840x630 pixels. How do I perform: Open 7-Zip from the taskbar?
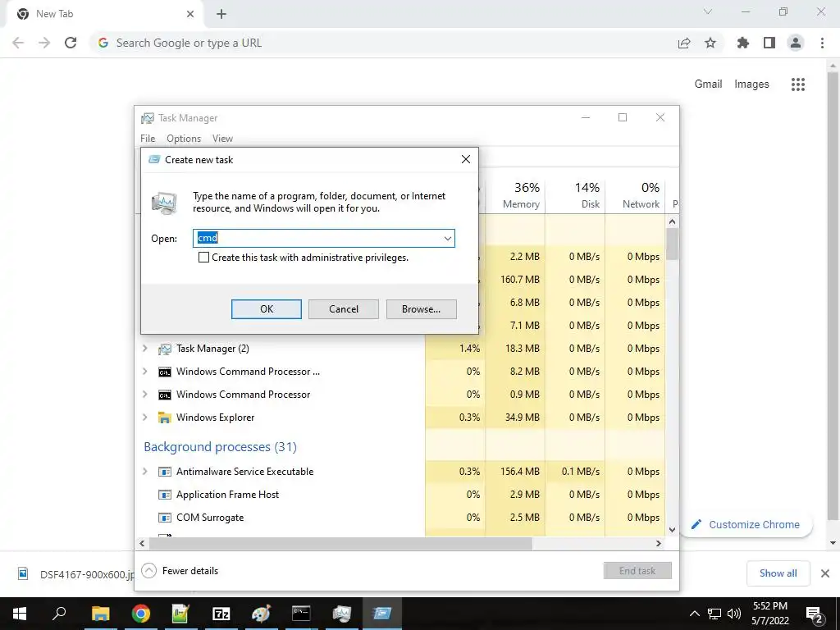point(221,614)
